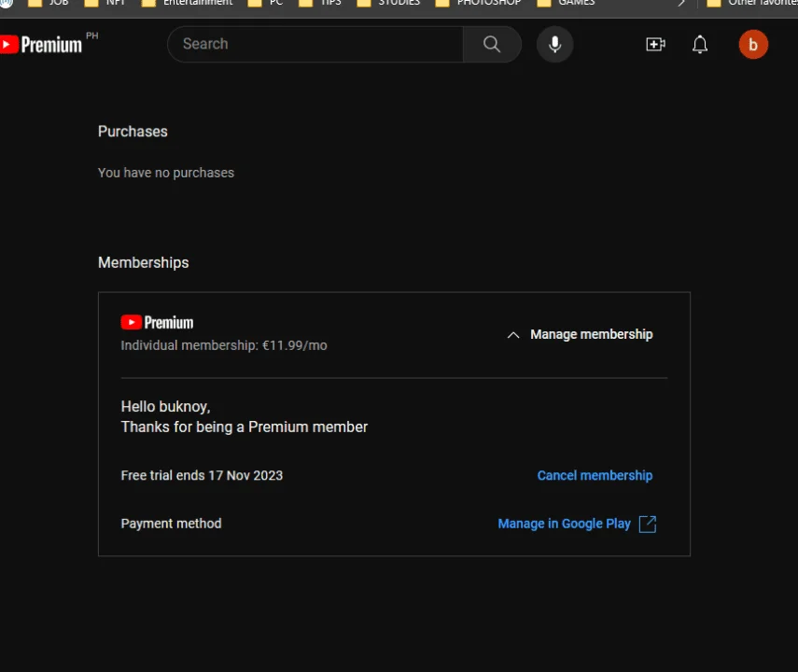798x672 pixels.
Task: Click 'You have no purchases' text
Action: pyautogui.click(x=166, y=173)
